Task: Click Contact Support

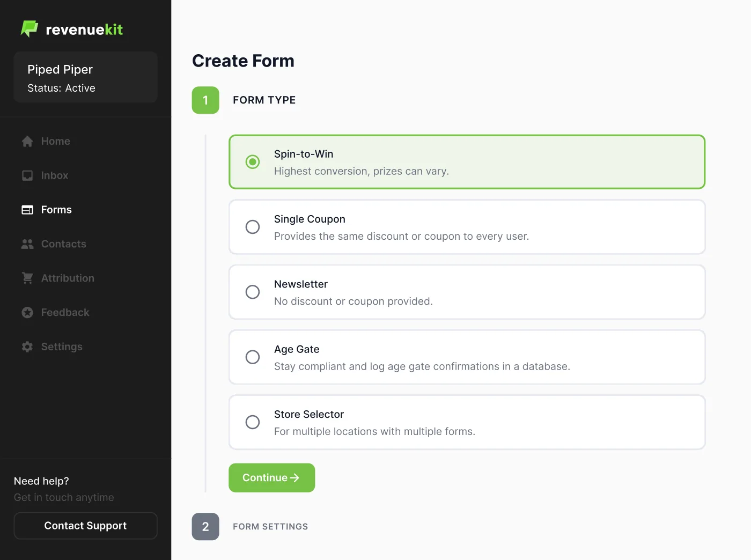Action: 85,526
